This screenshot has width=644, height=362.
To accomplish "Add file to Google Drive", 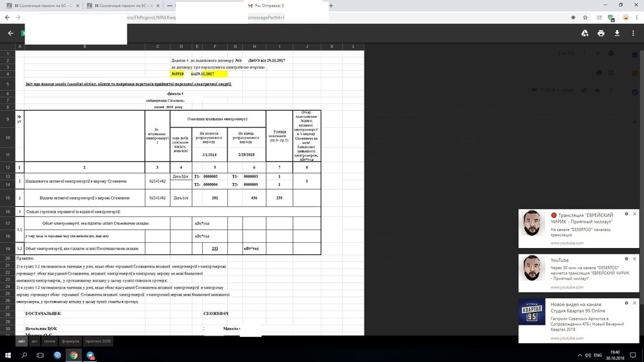I will (x=585, y=33).
